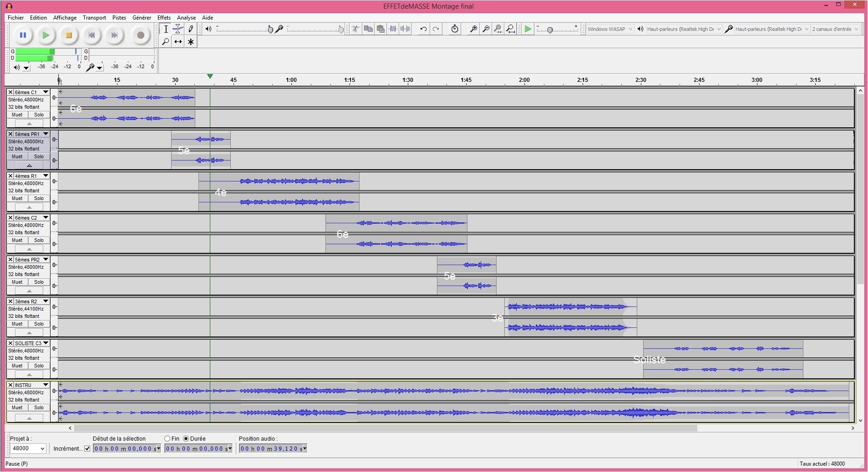Click the Record button
868x472 pixels.
click(x=141, y=35)
